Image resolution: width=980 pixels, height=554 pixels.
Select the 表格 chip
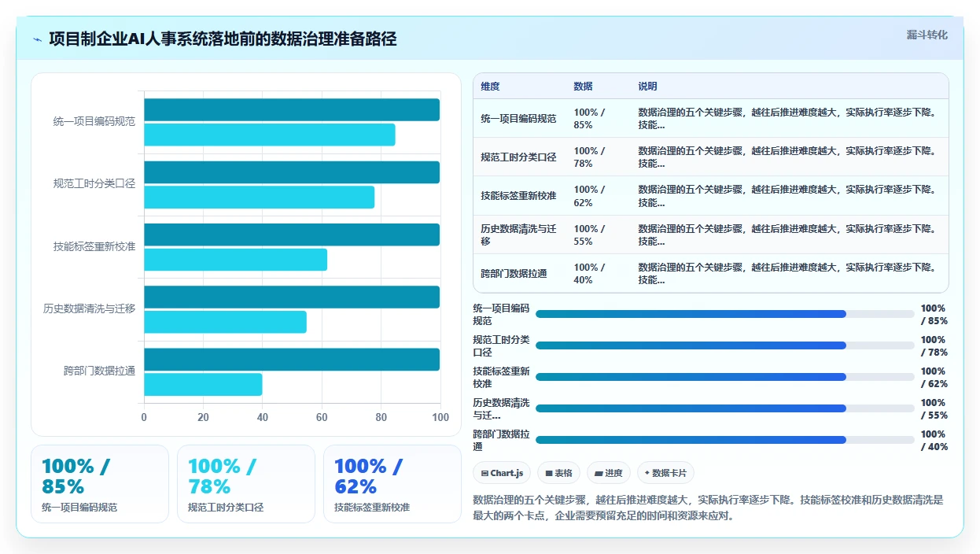click(558, 473)
